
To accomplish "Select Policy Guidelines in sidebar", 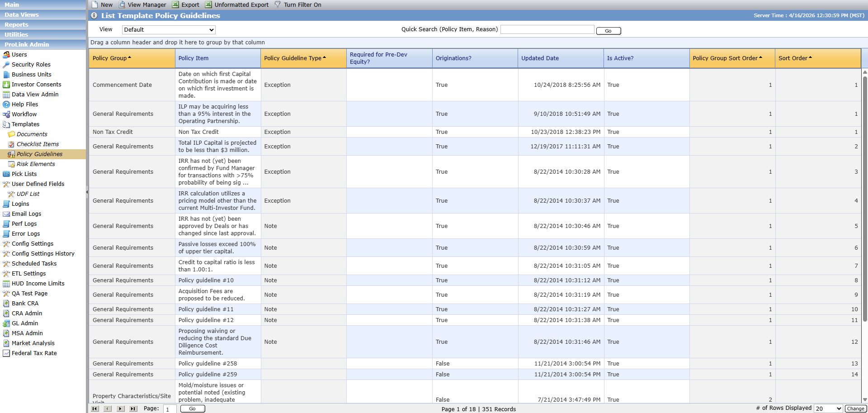I will (40, 154).
